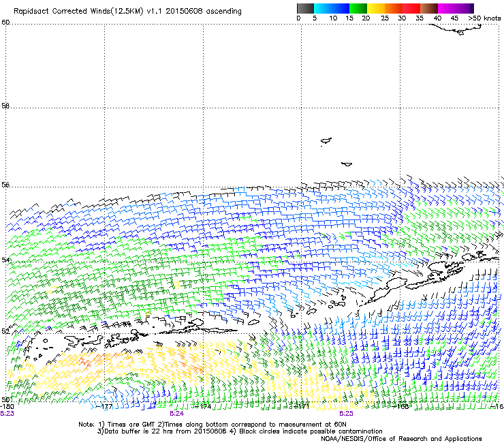Click the red 30-35 knots legend color
The width and height of the screenshot is (504, 443).
[x=411, y=8]
